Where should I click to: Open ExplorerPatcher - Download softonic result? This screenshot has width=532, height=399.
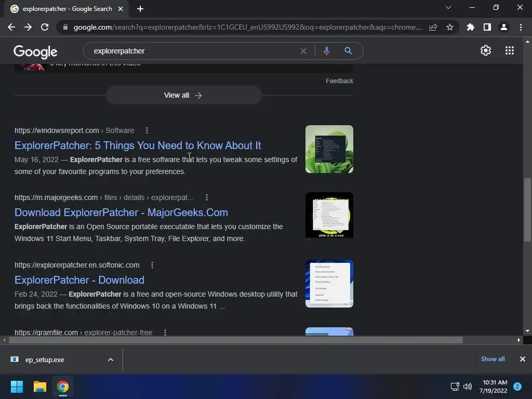point(79,280)
